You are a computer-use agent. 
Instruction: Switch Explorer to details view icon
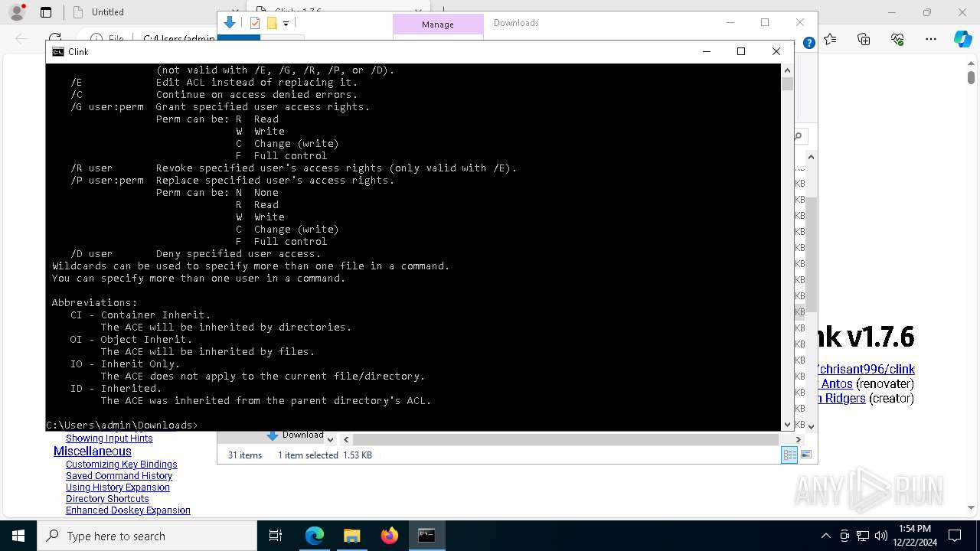tap(789, 455)
